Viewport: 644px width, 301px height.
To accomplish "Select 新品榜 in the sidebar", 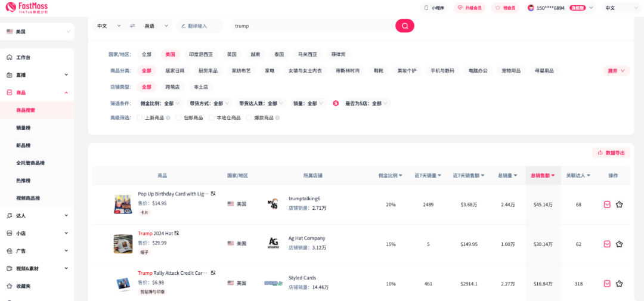I will pos(23,145).
